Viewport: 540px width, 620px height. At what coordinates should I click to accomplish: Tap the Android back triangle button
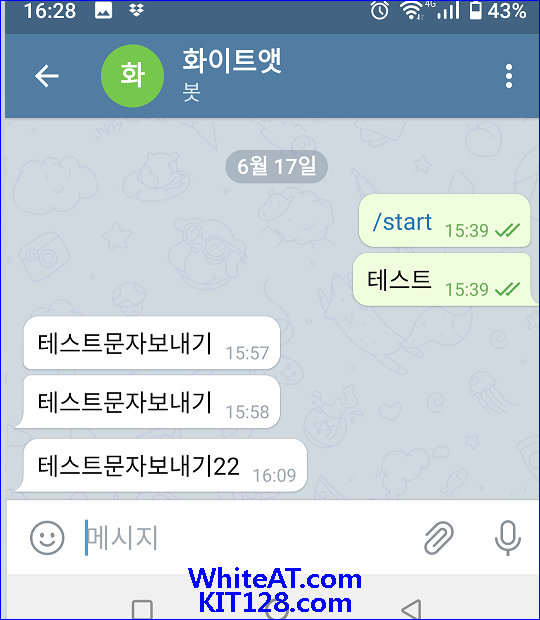coord(411,610)
